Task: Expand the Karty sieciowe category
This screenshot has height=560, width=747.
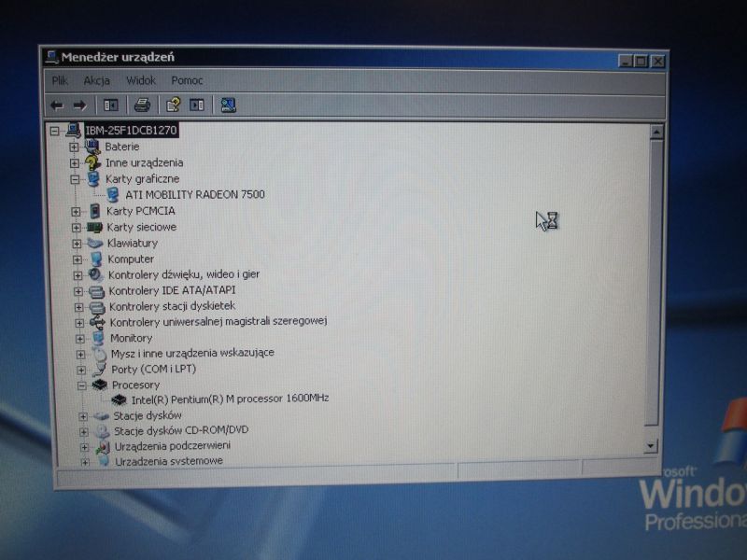Action: tap(77, 228)
